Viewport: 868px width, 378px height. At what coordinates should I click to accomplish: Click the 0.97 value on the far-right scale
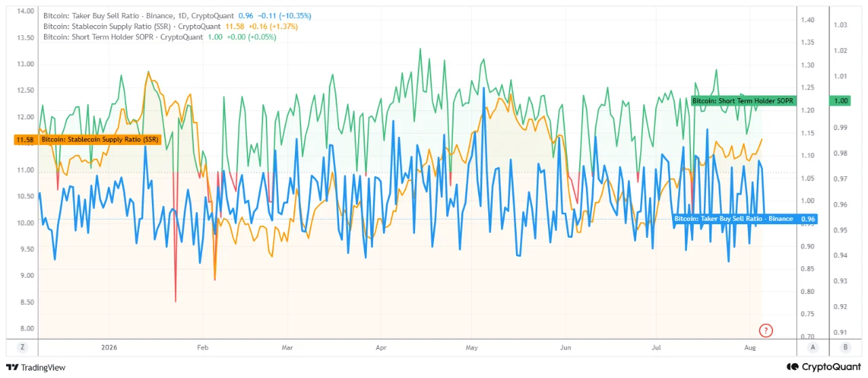point(840,179)
